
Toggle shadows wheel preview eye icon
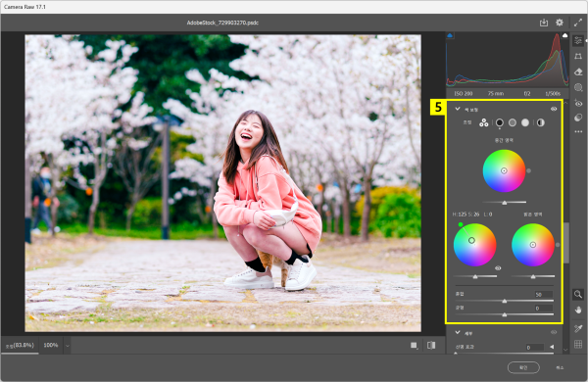pos(498,268)
